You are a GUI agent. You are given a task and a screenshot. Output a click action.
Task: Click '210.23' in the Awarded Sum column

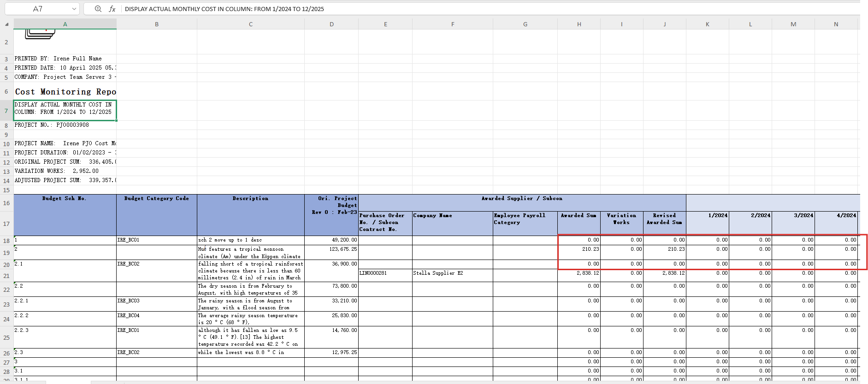click(579, 253)
